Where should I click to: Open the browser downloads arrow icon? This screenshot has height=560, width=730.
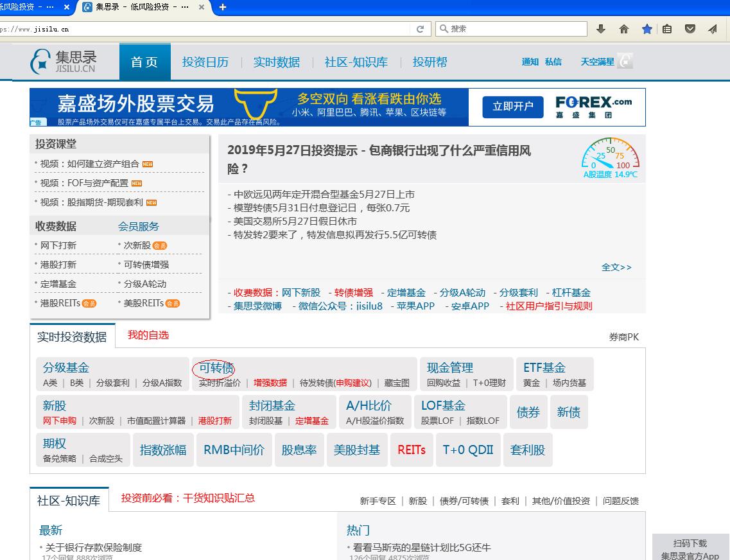[601, 29]
